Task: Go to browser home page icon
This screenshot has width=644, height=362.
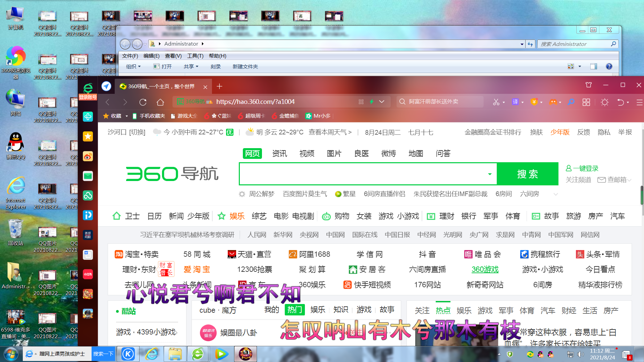Action: pos(160,102)
